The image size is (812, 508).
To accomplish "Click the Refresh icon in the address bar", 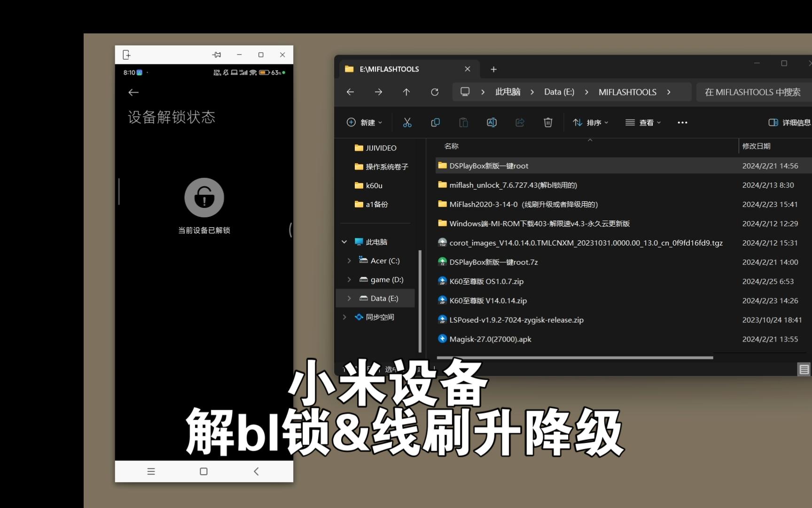I will (435, 92).
